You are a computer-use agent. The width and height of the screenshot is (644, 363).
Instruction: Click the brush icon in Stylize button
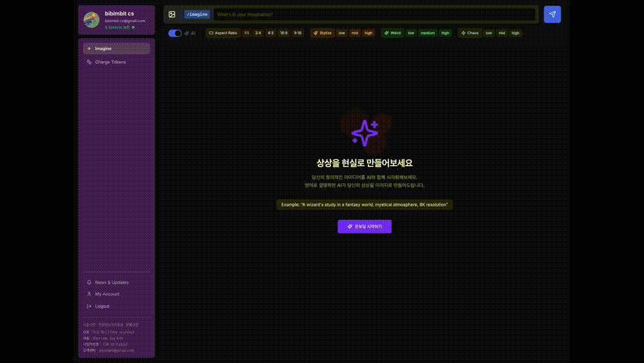316,33
